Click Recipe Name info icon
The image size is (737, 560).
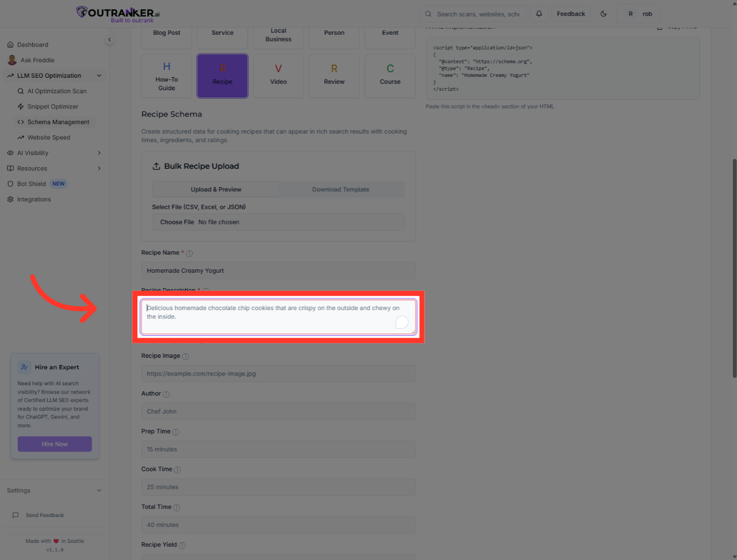click(189, 254)
